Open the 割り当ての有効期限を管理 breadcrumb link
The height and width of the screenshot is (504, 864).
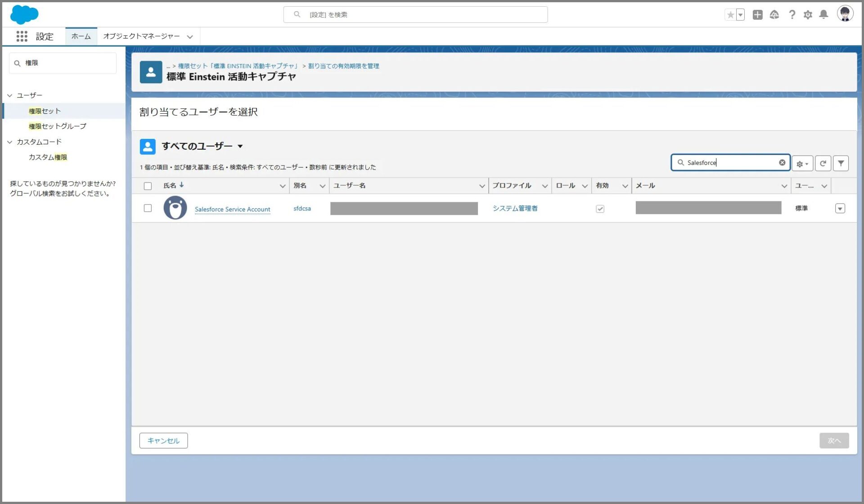pos(344,66)
